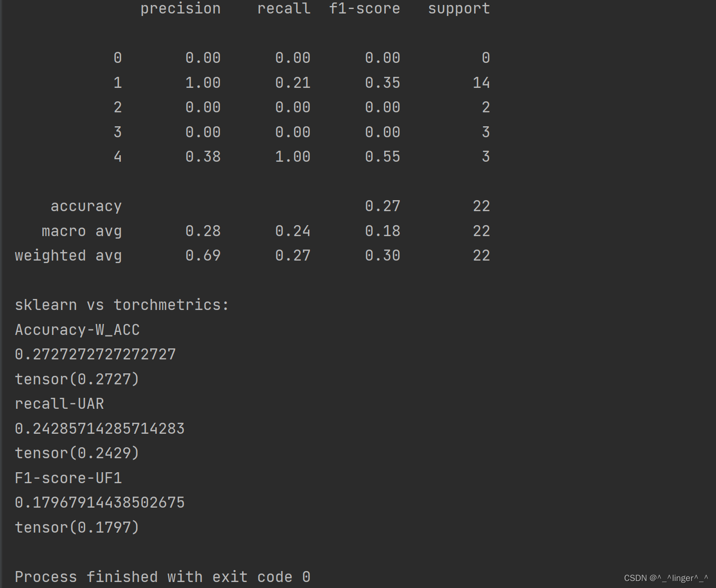
Task: Select macro avg recall 0.24
Action: coord(293,231)
